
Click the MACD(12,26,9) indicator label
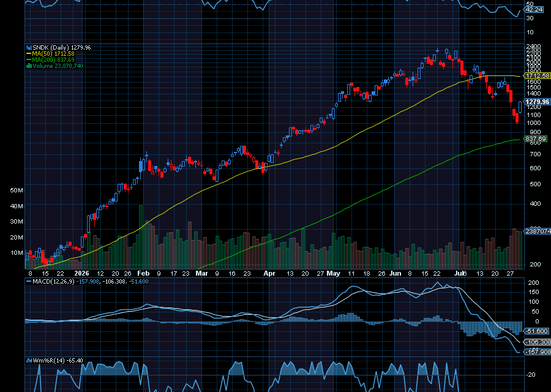[53, 282]
